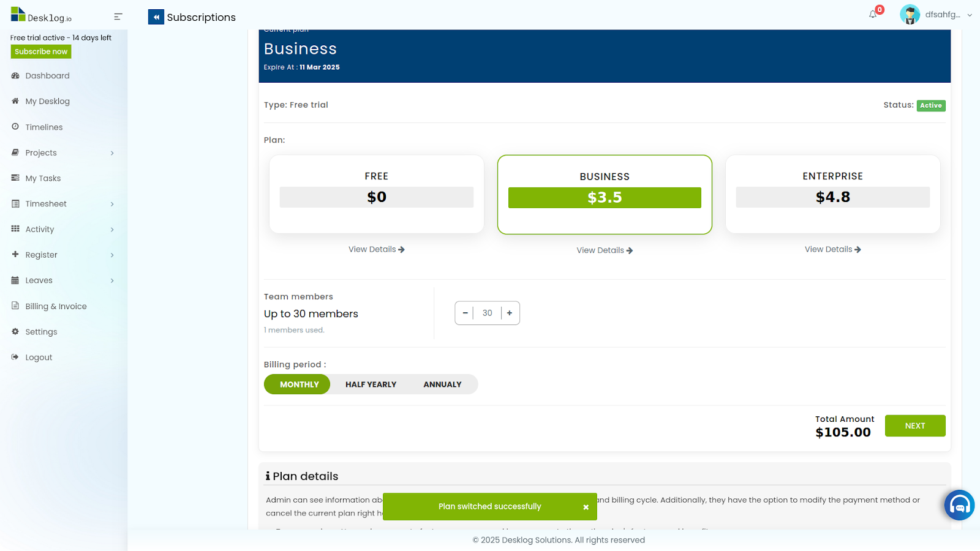
Task: Expand the Leaves submenu chevron
Action: (x=112, y=280)
